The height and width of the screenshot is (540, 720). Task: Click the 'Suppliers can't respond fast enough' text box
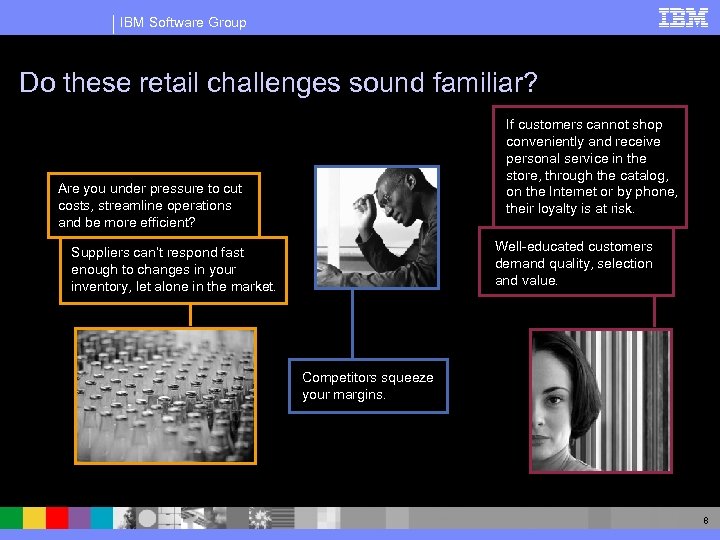(174, 270)
